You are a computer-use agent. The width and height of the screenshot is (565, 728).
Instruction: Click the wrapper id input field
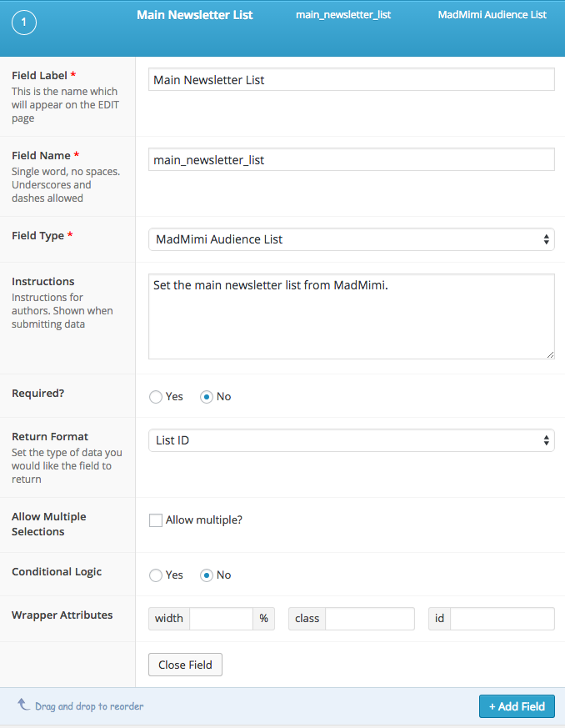502,619
